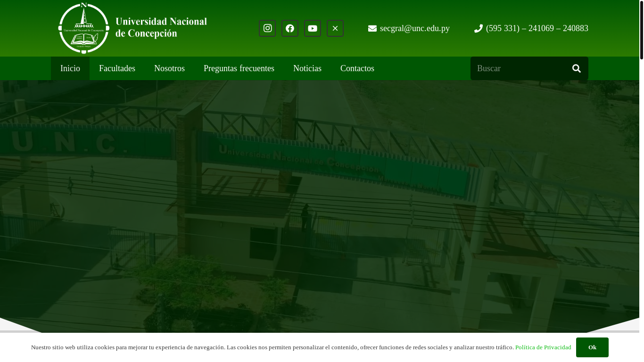Viewport: 644px width, 362px height.
Task: Open the Nosotros menu
Action: (x=169, y=68)
